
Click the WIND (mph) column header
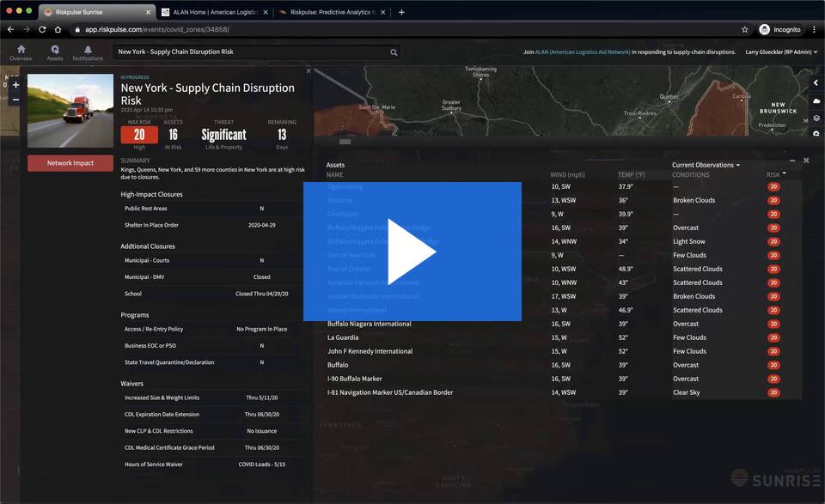point(567,174)
